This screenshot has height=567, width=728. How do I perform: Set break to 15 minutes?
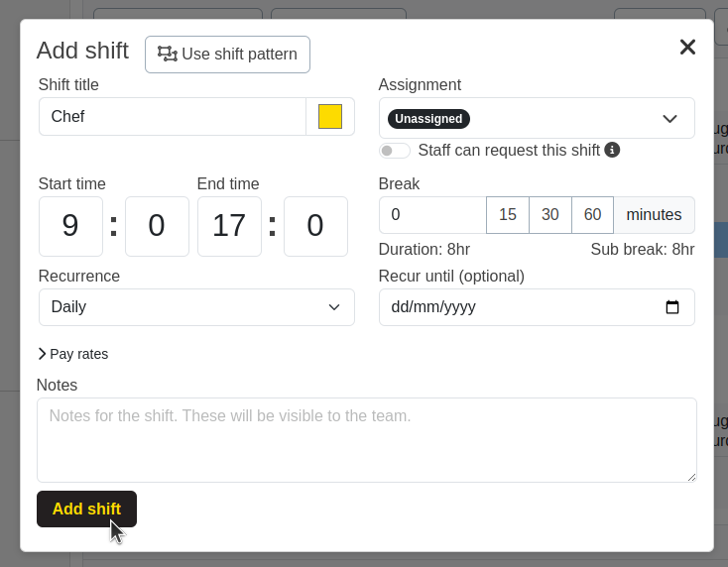coord(508,215)
